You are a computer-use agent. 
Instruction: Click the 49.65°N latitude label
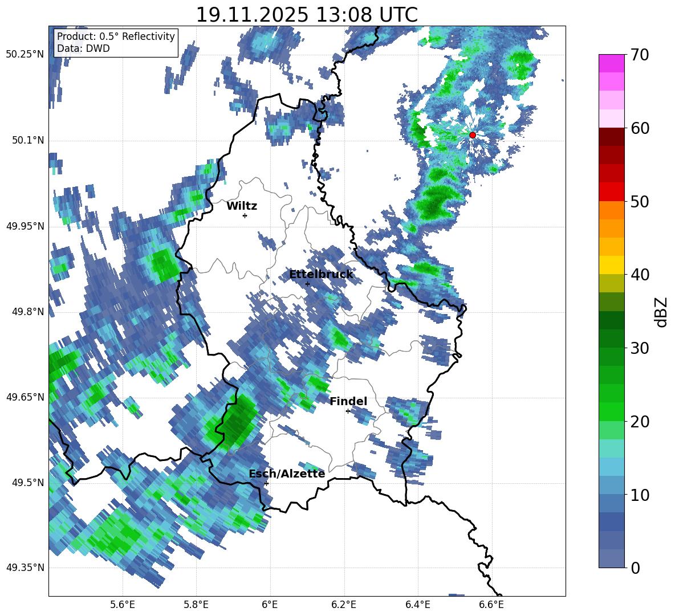pyautogui.click(x=25, y=397)
